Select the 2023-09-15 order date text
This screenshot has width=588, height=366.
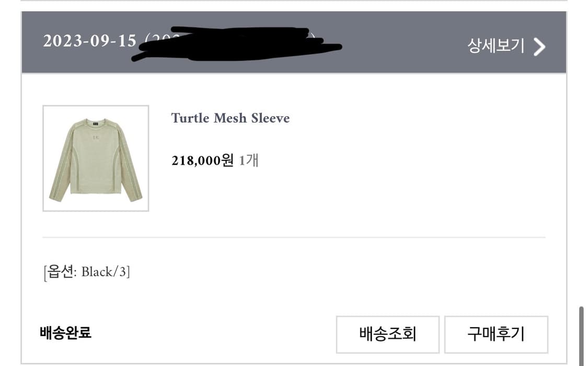click(89, 41)
